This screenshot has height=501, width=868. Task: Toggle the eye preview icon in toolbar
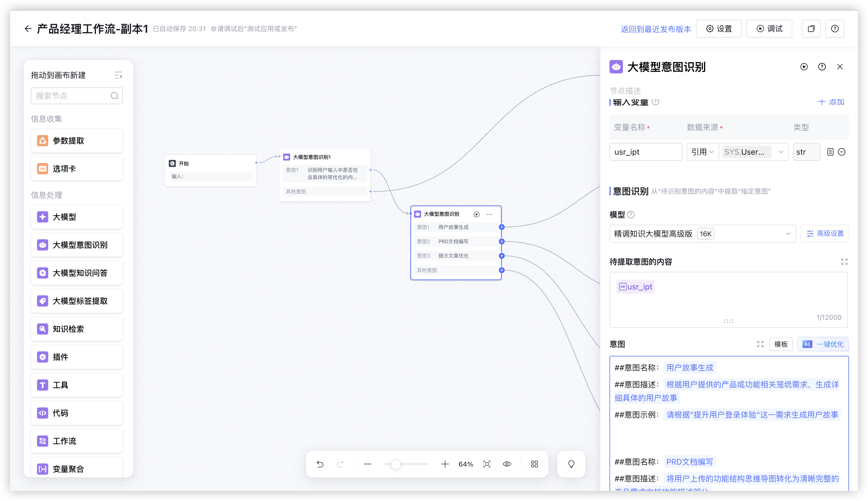tap(507, 464)
